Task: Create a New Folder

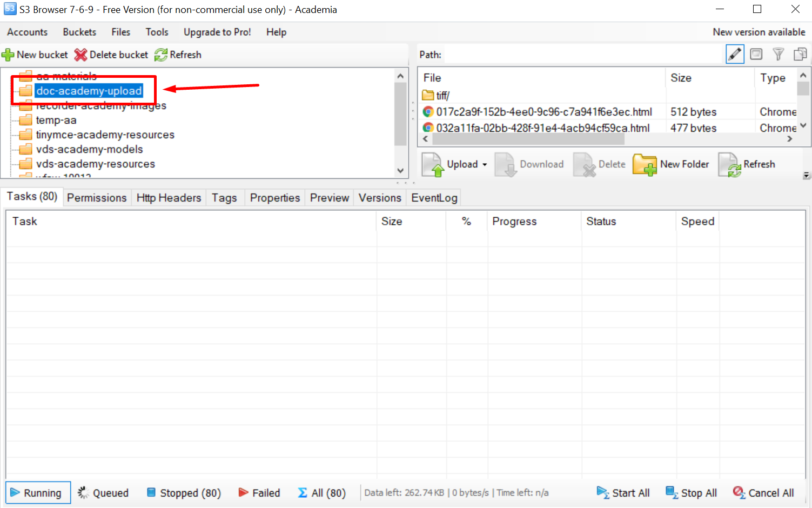Action: pos(671,164)
